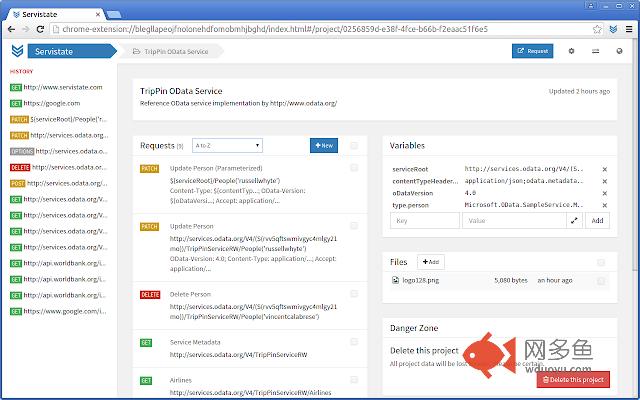Image resolution: width=640 pixels, height=400 pixels.
Task: Toggle select-all checkbox in Requests header
Action: click(354, 145)
